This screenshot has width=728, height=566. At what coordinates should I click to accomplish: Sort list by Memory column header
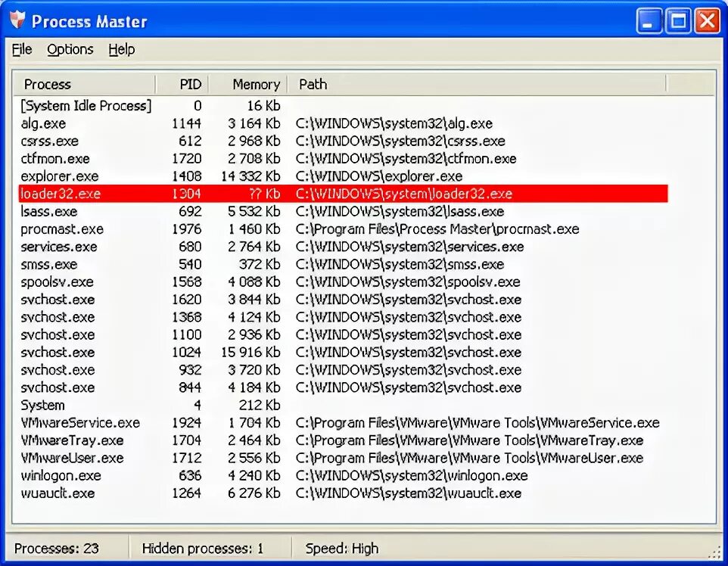pos(247,84)
